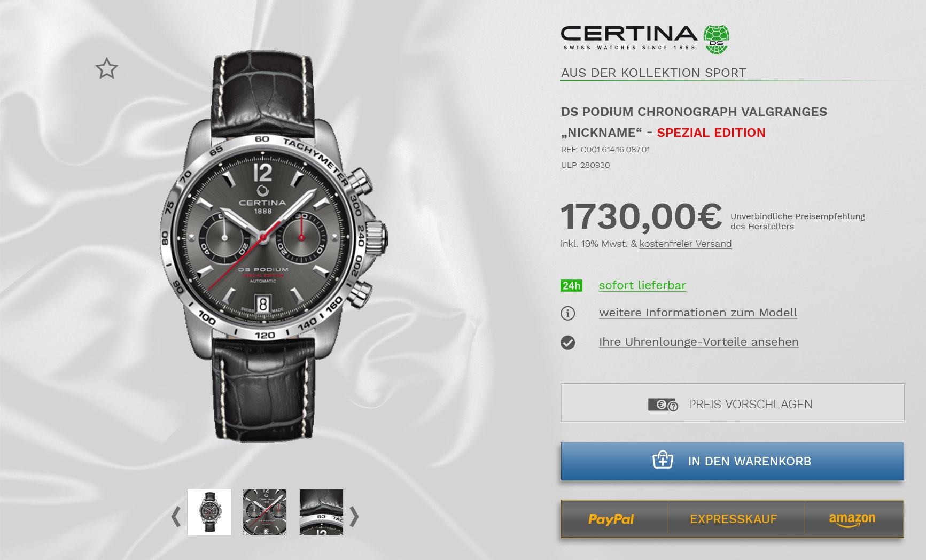Select the full watch thumbnail
The image size is (926, 560).
tap(209, 512)
